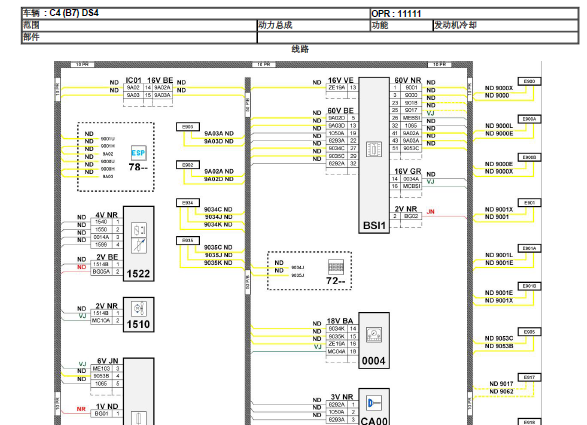Click the 1510 component symbol
The image size is (587, 425).
(x=139, y=309)
